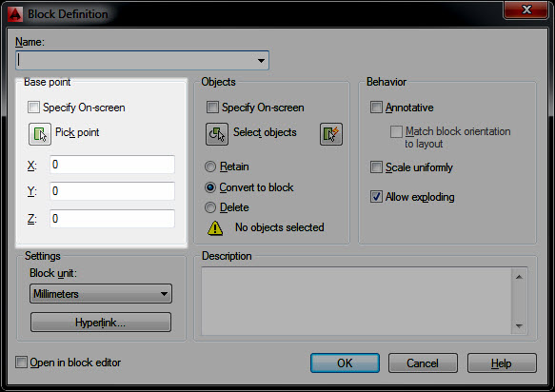555x392 pixels.
Task: Enable Specify On-screen under Objects
Action: pyautogui.click(x=212, y=108)
